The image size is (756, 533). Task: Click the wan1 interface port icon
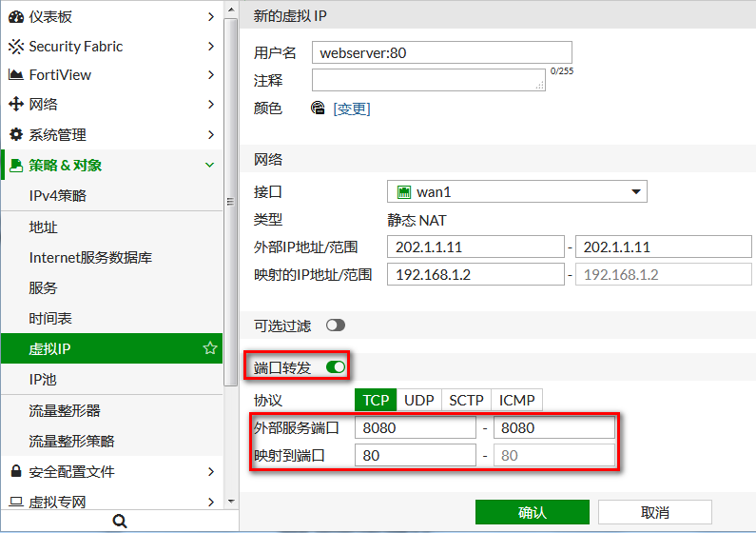click(x=403, y=192)
